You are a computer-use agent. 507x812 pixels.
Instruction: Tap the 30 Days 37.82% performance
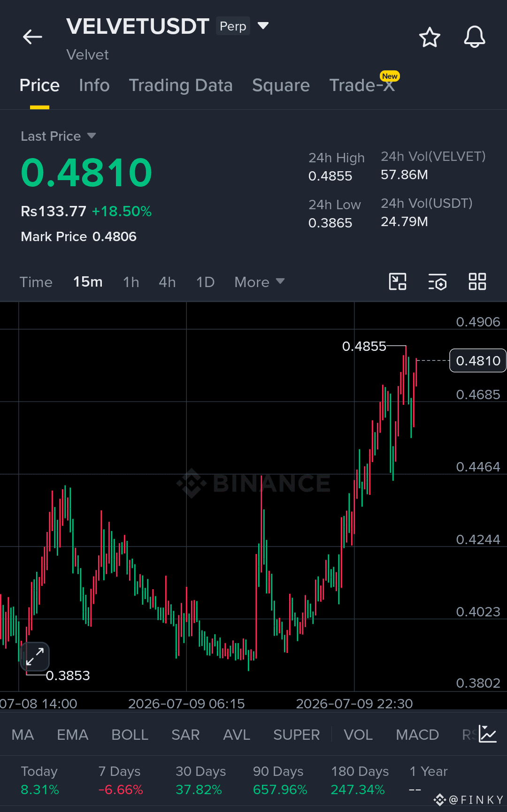click(x=200, y=781)
